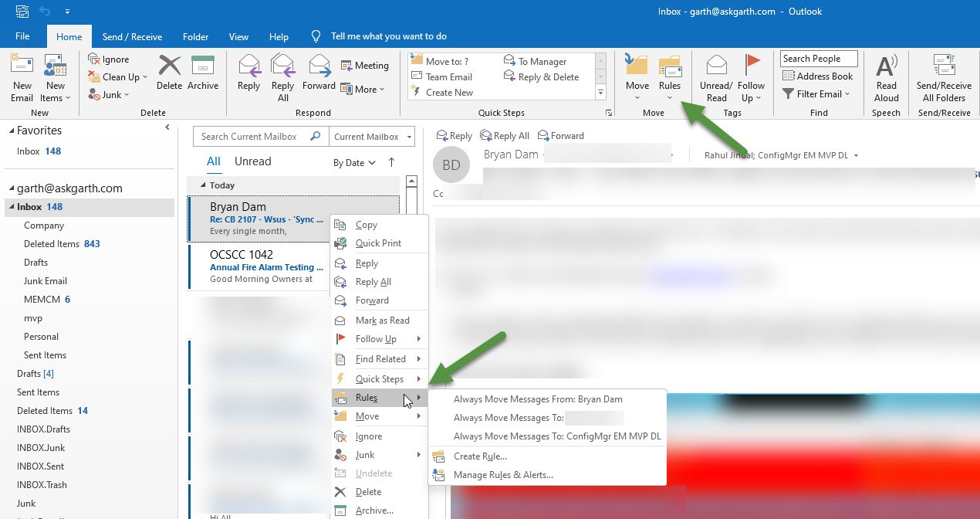Click the New Email ribbon icon
The height and width of the screenshot is (519, 980).
pos(22,77)
